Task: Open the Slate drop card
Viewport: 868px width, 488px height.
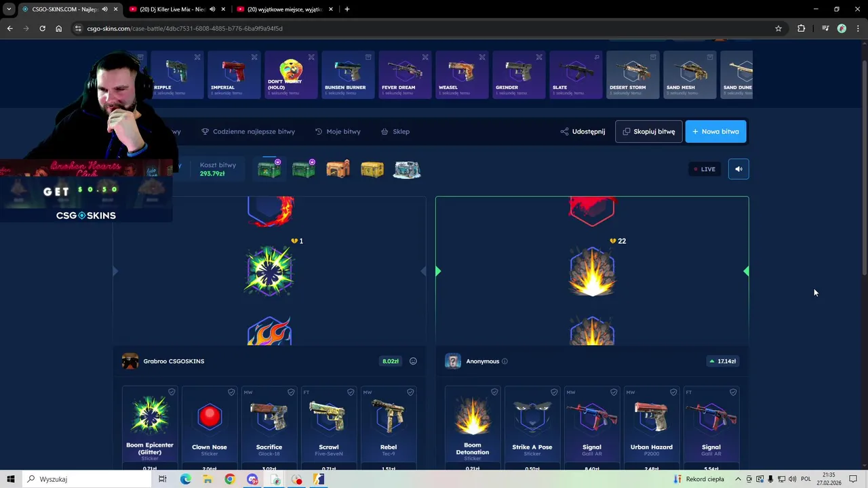Action: [x=575, y=75]
